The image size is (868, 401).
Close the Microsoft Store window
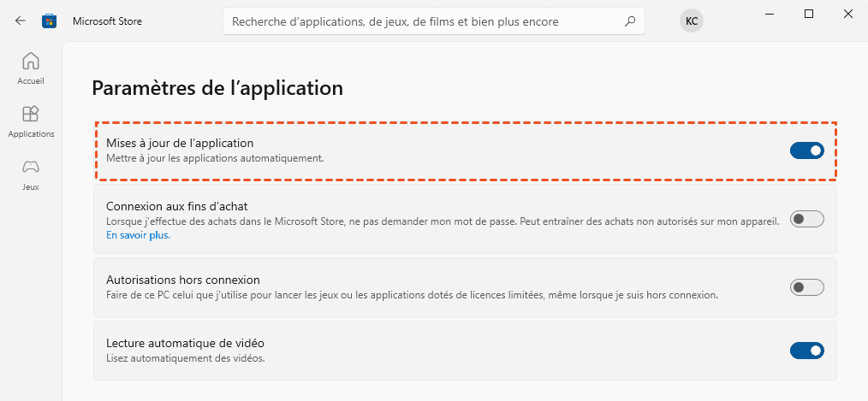tap(848, 14)
